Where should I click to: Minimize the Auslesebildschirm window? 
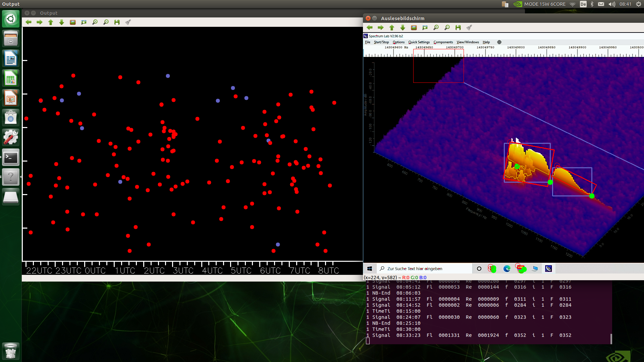(375, 18)
